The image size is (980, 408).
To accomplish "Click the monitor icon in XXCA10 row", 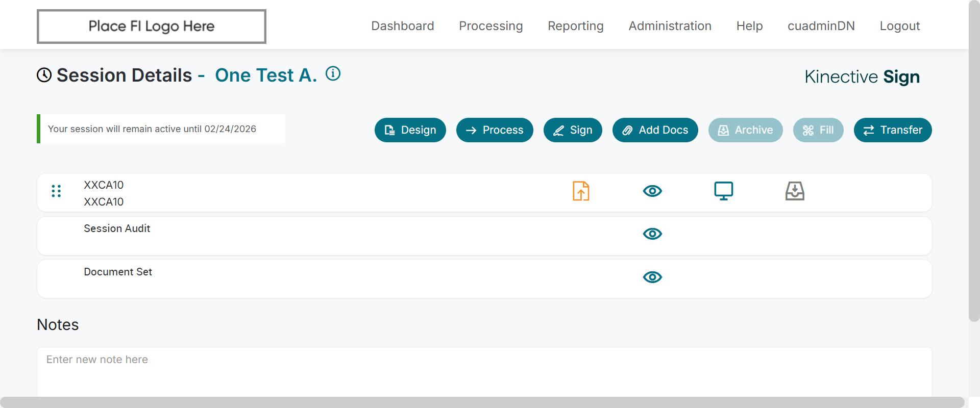I will 723,191.
